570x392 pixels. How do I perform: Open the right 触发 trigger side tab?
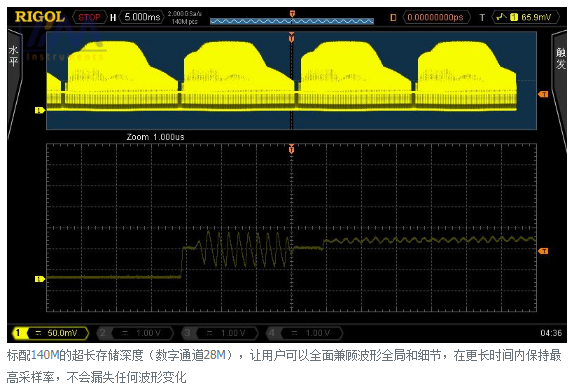tap(560, 58)
